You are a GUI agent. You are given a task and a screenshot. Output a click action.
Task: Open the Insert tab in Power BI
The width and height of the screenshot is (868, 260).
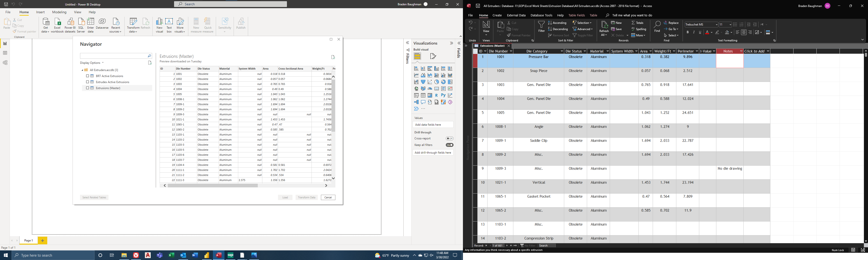[x=41, y=12]
